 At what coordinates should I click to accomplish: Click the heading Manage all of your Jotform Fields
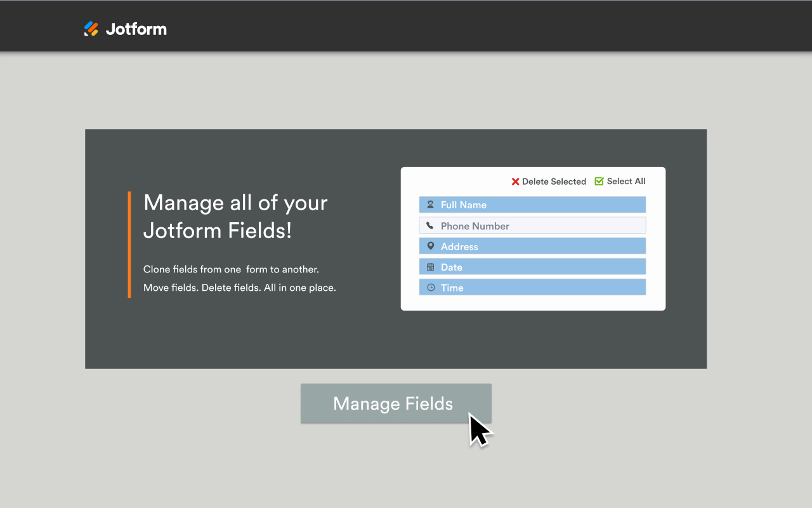click(235, 216)
